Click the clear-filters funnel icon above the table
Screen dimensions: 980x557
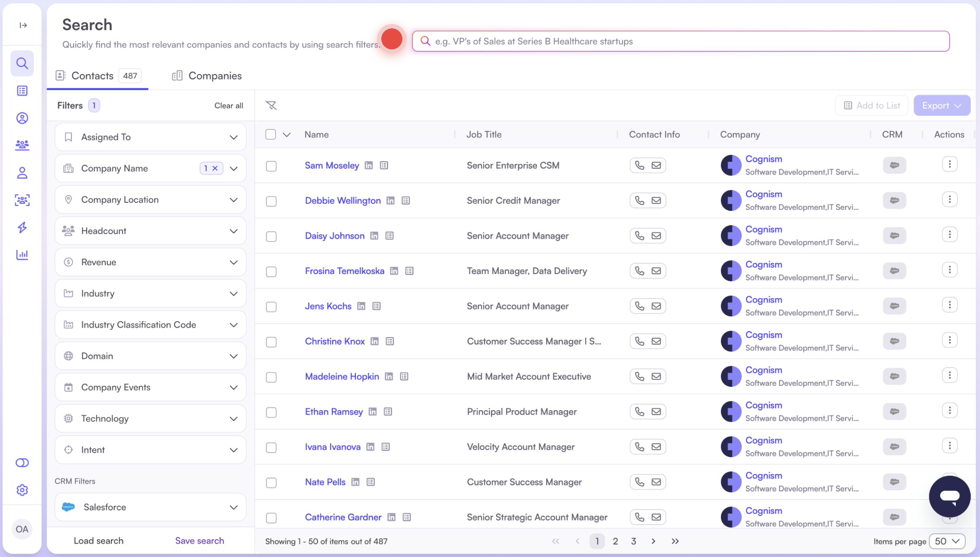271,105
